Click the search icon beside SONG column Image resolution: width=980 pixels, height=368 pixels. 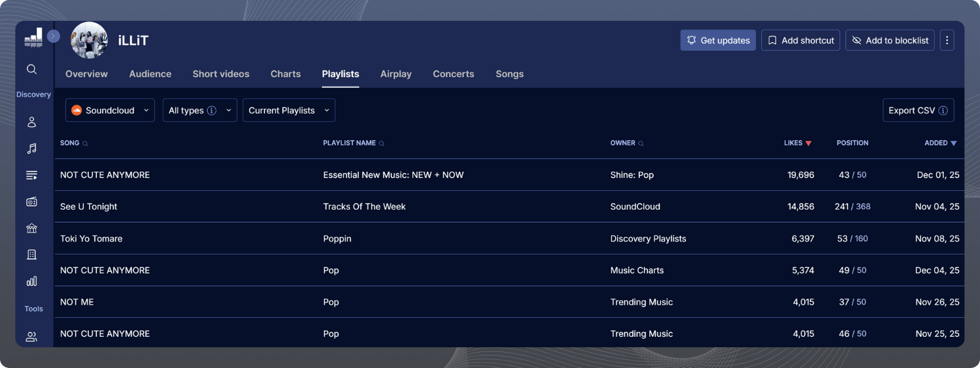pyautogui.click(x=85, y=144)
